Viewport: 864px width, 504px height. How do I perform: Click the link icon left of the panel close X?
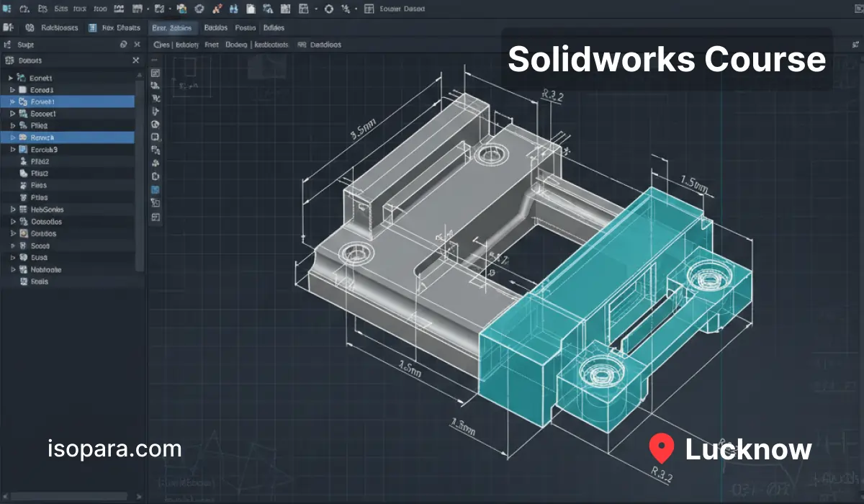123,45
